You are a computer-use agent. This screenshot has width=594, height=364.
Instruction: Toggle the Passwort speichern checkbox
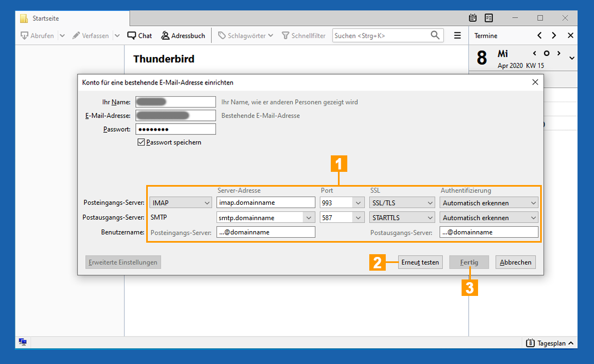click(x=141, y=142)
